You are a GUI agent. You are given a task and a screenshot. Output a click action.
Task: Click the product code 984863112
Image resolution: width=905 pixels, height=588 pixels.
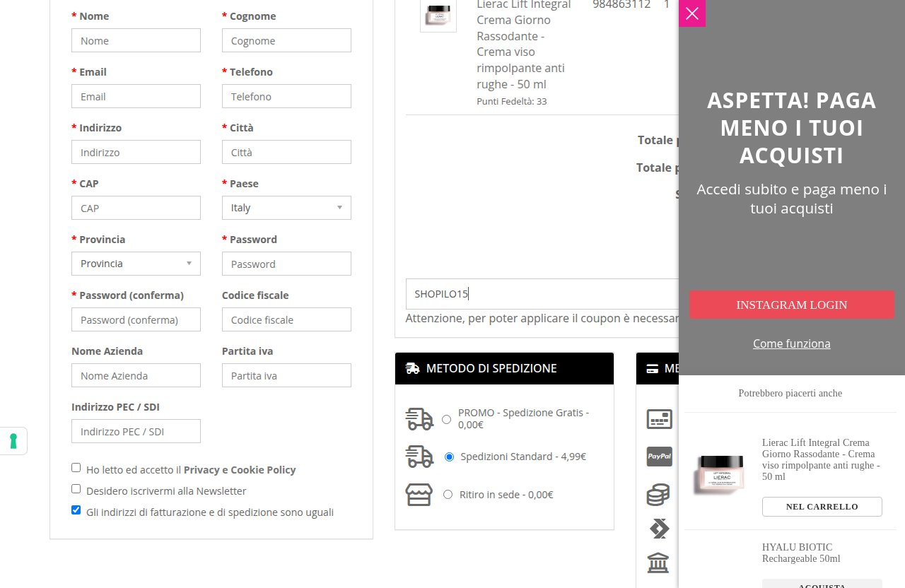[x=621, y=4]
